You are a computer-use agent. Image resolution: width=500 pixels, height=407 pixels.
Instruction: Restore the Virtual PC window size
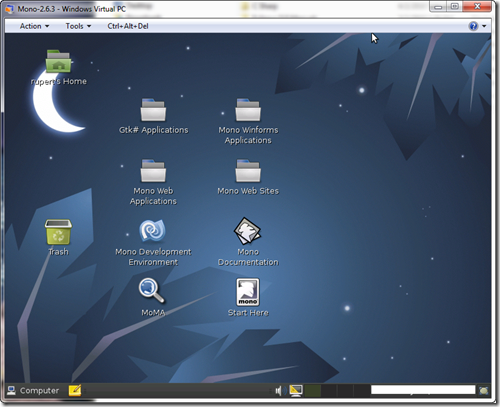[x=455, y=7]
